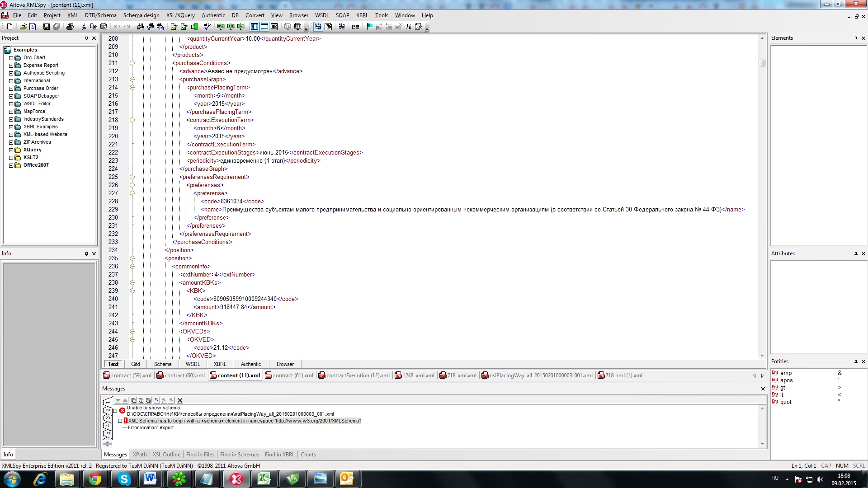Screen dimensions: 868x488
Task: Follow the export error location link
Action: (166, 428)
